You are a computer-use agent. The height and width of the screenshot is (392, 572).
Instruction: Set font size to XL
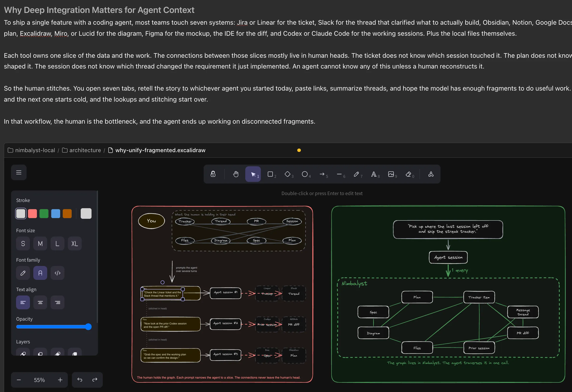[x=74, y=243]
